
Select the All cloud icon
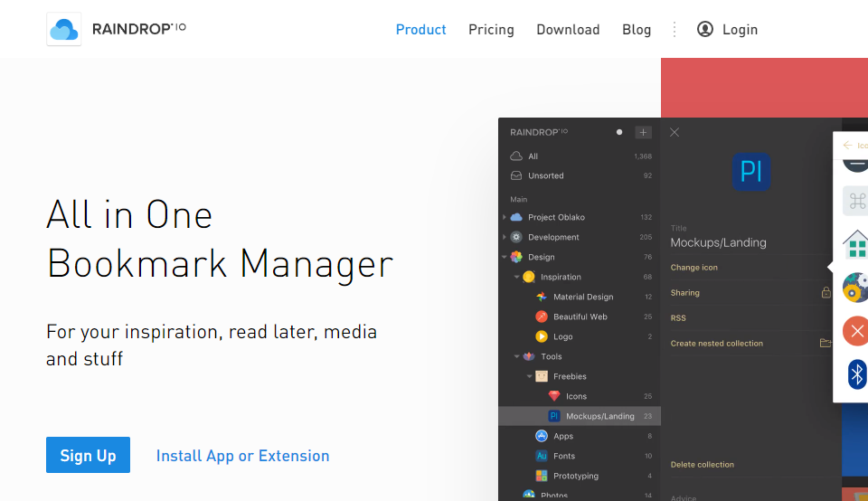tap(516, 156)
